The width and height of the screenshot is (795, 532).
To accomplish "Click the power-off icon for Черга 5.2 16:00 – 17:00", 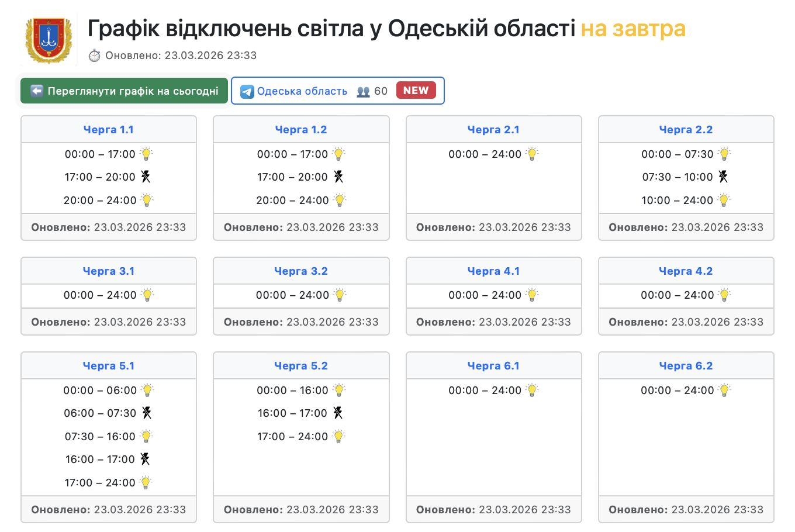I will click(338, 413).
